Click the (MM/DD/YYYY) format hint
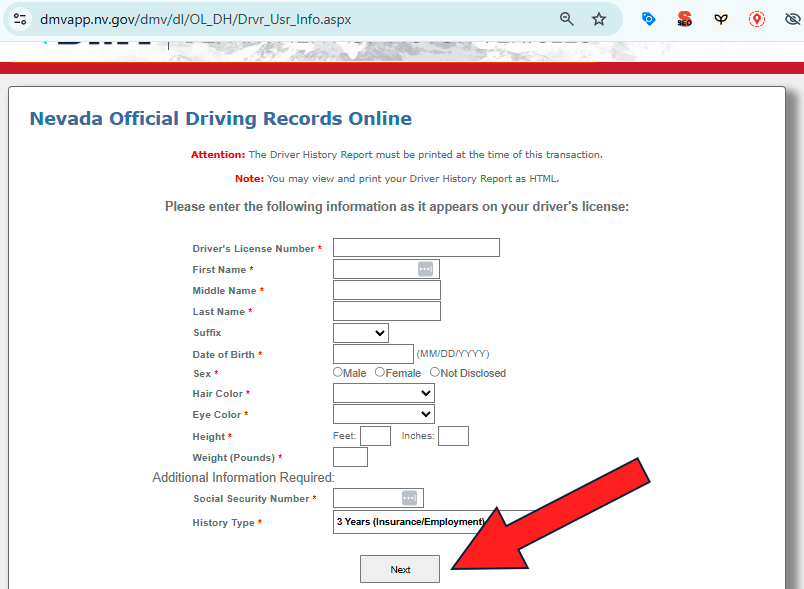Viewport: 804px width, 589px height. coord(453,354)
